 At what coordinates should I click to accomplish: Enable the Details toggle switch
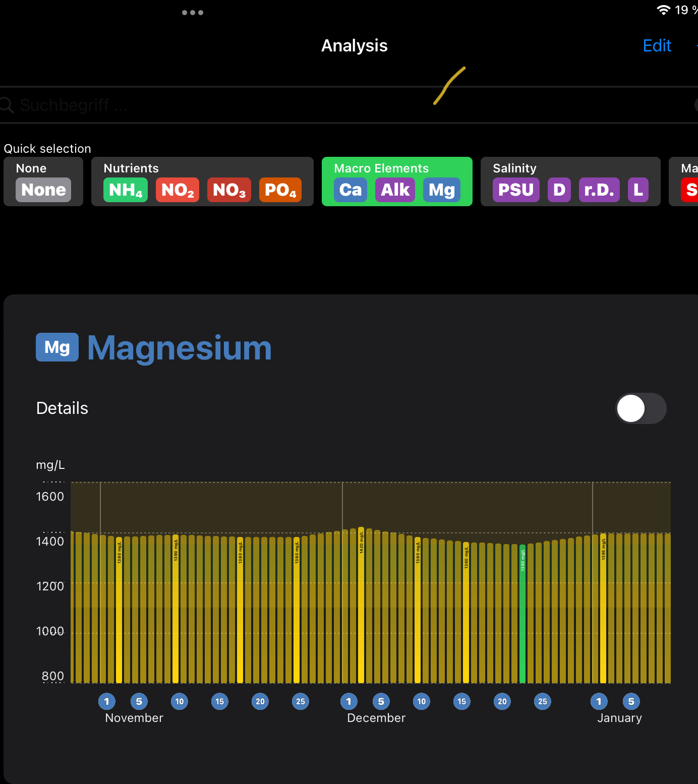[641, 408]
